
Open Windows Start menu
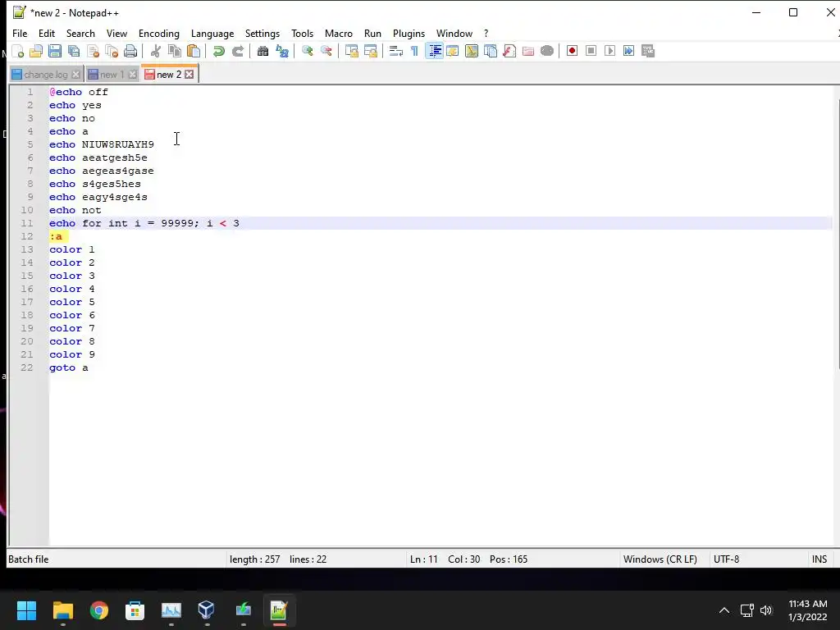[26, 610]
